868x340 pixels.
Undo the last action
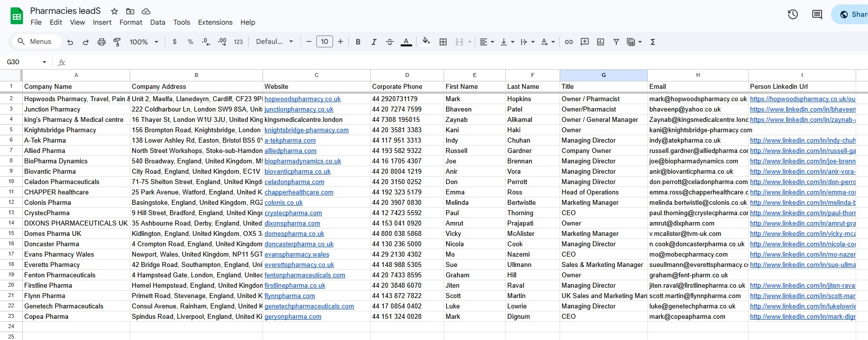click(x=70, y=42)
